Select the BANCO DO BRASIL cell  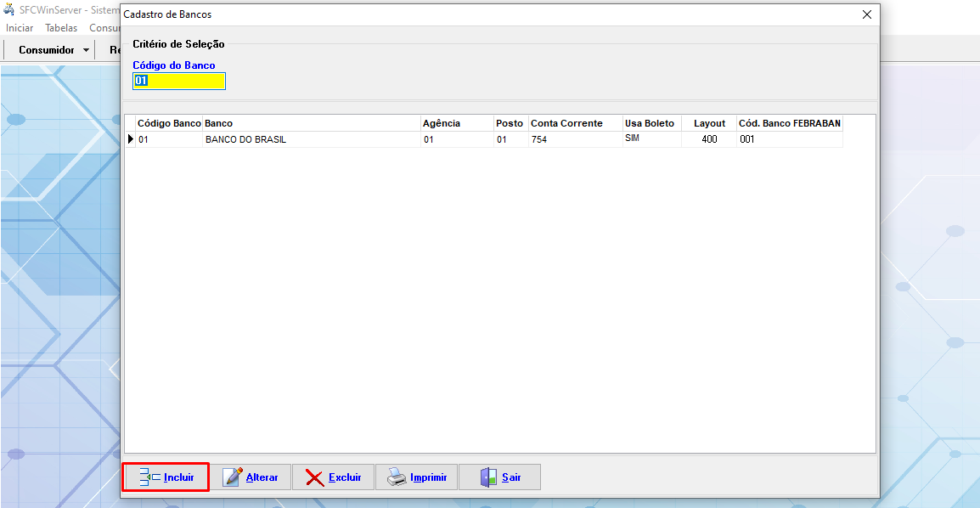coord(246,139)
